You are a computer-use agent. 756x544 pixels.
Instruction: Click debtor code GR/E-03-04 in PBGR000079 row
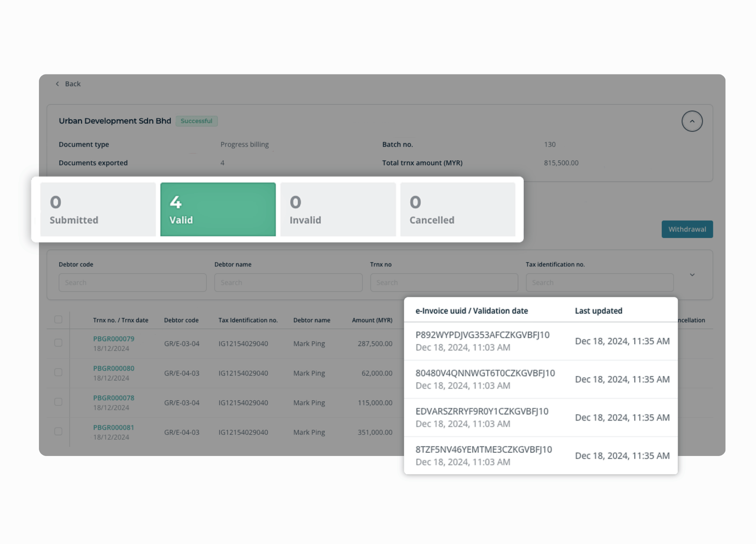pos(182,344)
